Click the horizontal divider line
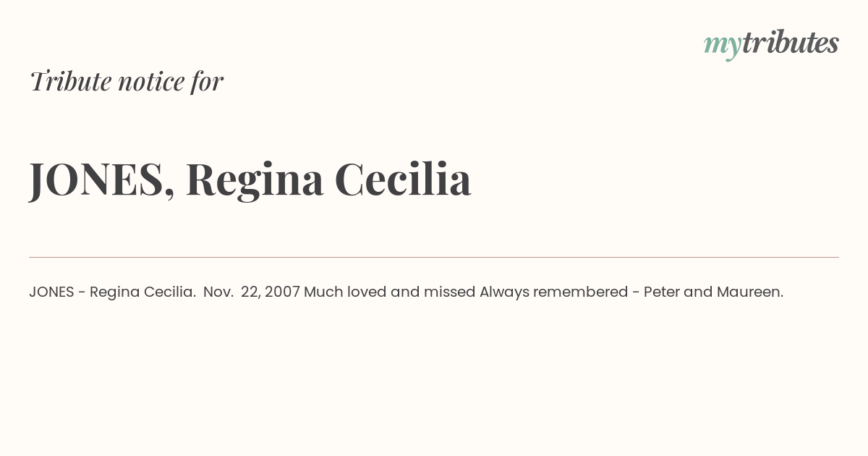 click(434, 257)
